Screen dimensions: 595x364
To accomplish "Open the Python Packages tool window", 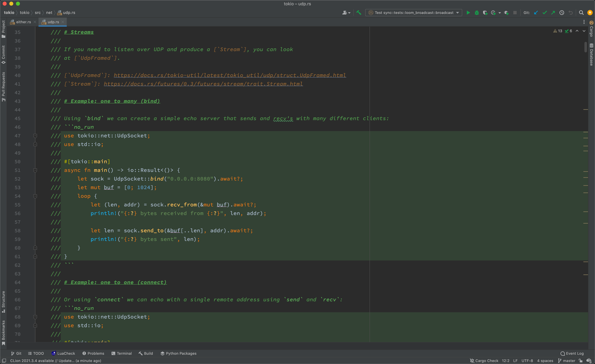I will click(178, 353).
